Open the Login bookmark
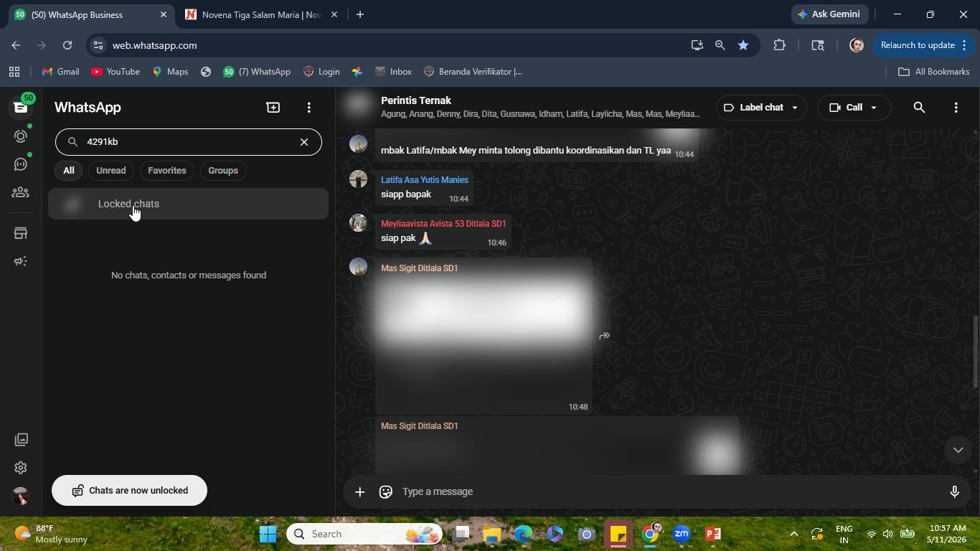 coord(321,72)
